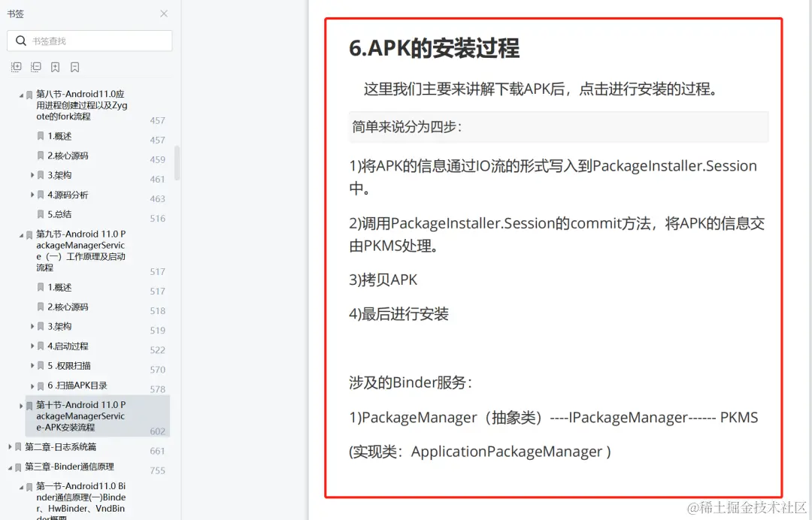Open 3.架构 bookmark on page 519

coord(59,326)
